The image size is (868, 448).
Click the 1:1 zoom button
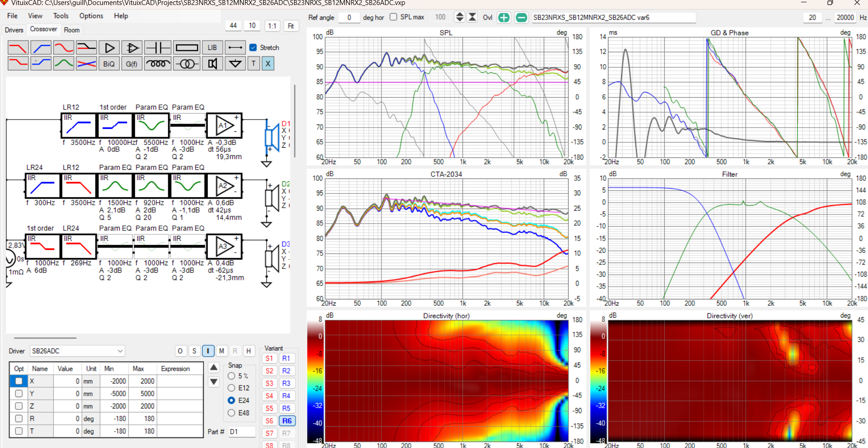click(x=272, y=26)
